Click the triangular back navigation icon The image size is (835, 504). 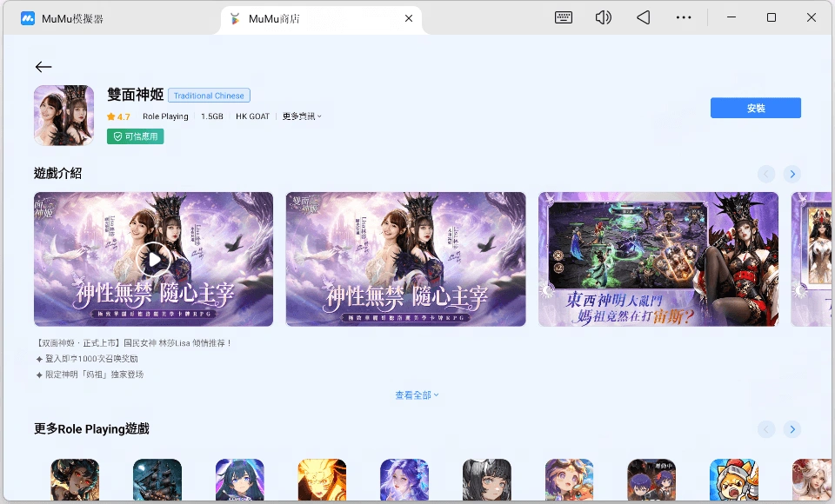(x=644, y=17)
